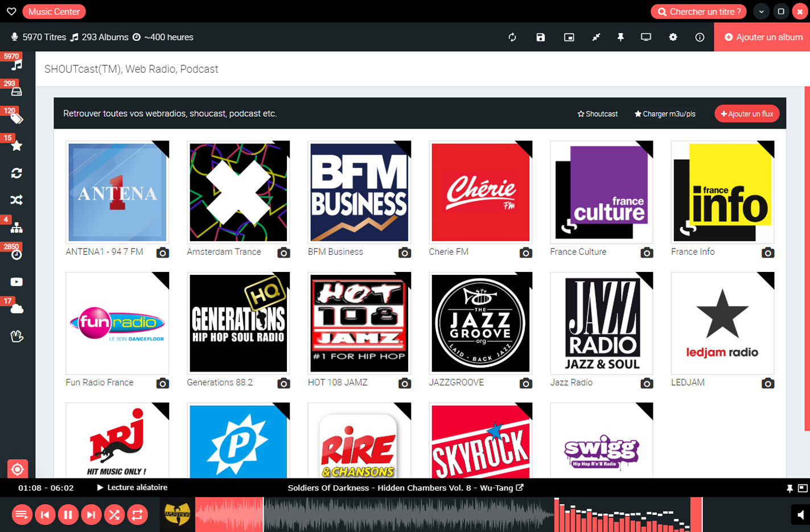Click the Ajouter un album button
810x532 pixels.
[x=762, y=37]
